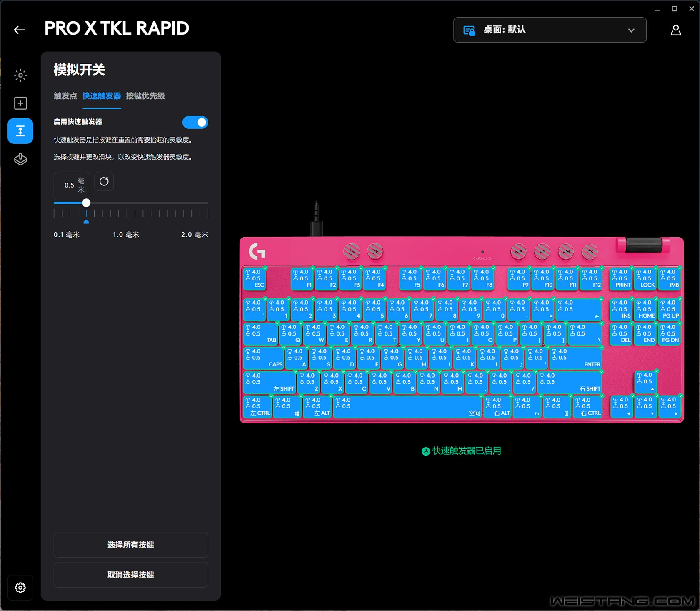Select the ESC key on the keyboard
The image size is (700, 611).
tap(254, 279)
